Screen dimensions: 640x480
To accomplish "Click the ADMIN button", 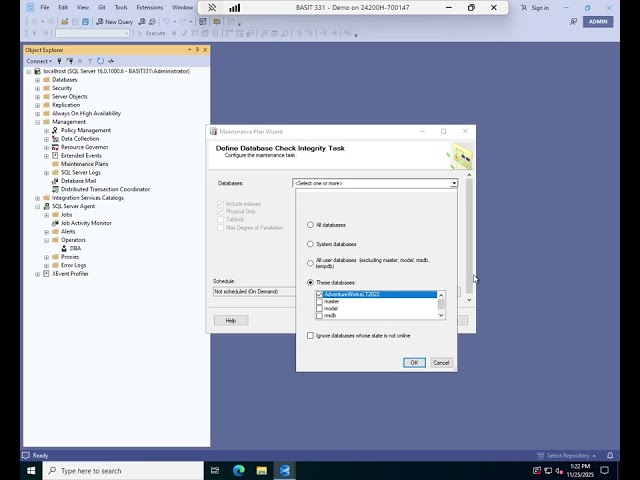I will [598, 22].
